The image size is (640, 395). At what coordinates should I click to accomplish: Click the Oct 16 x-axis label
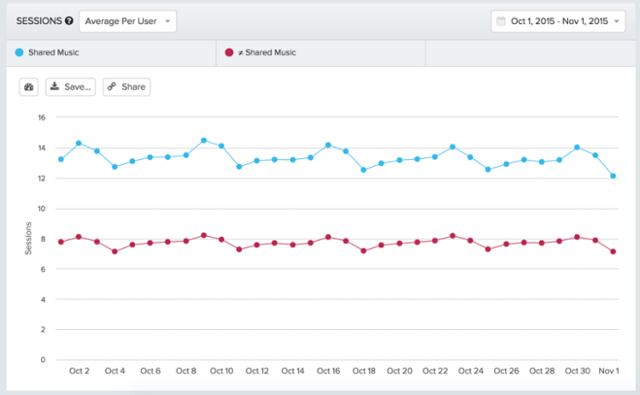(328, 371)
